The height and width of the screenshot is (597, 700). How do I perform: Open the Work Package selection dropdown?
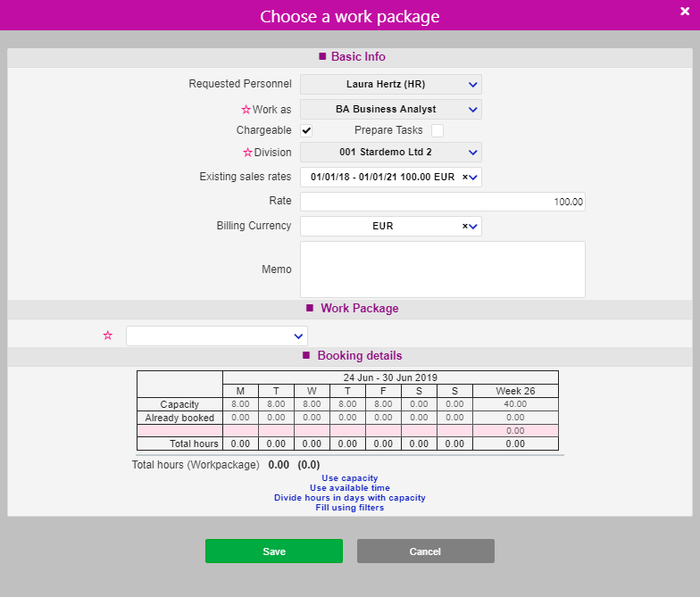pyautogui.click(x=217, y=336)
